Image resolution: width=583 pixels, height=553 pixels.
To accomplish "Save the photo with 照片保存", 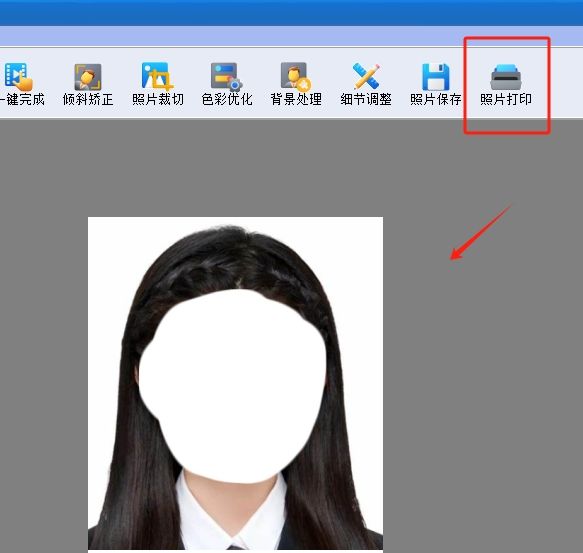I will click(436, 84).
